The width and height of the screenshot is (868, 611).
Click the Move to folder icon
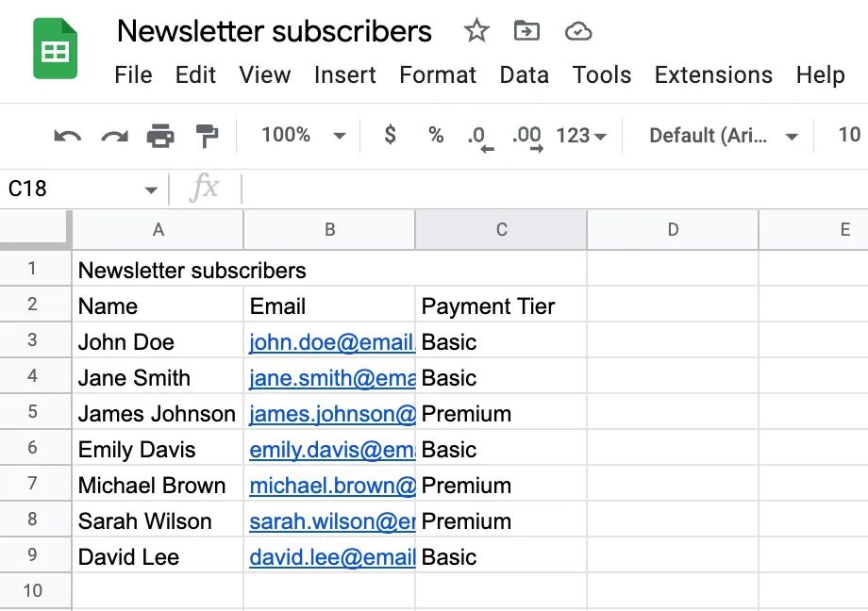coord(526,31)
